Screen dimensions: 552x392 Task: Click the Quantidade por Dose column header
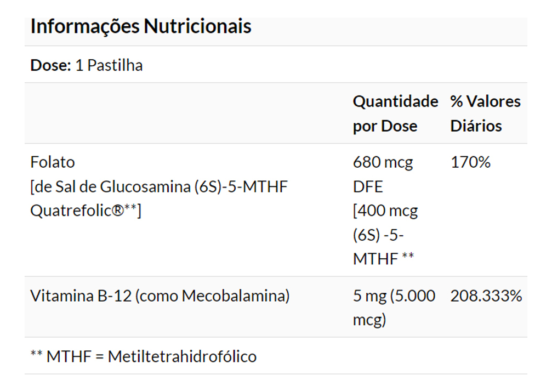(x=395, y=113)
